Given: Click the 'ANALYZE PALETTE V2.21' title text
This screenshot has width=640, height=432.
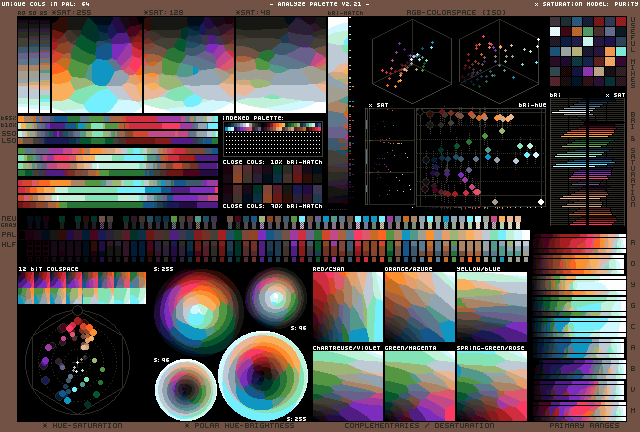Looking at the screenshot, I should point(319,4).
